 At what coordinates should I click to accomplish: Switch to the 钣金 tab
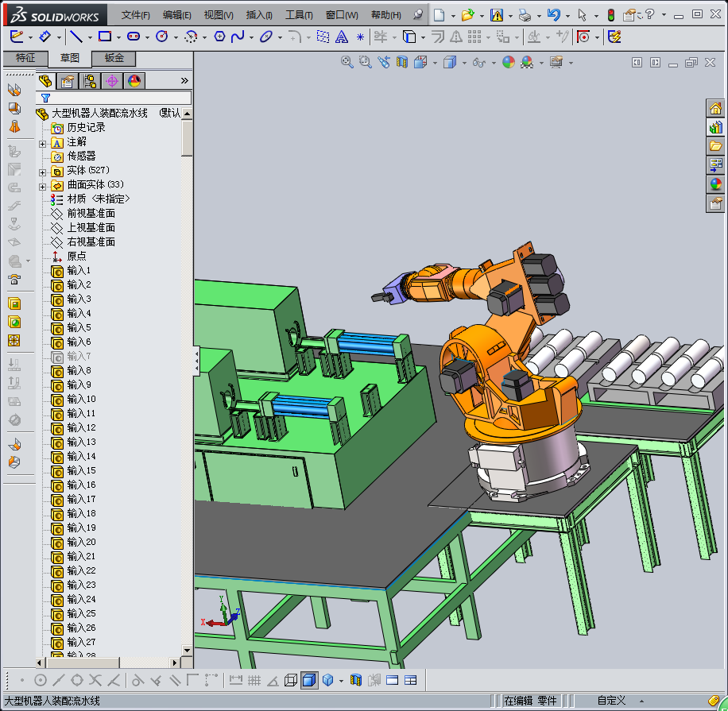tap(114, 58)
